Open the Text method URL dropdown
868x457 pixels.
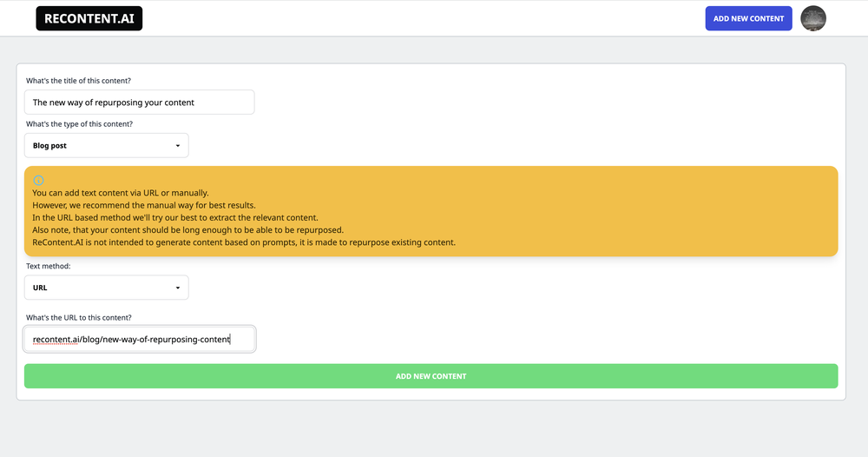point(106,288)
